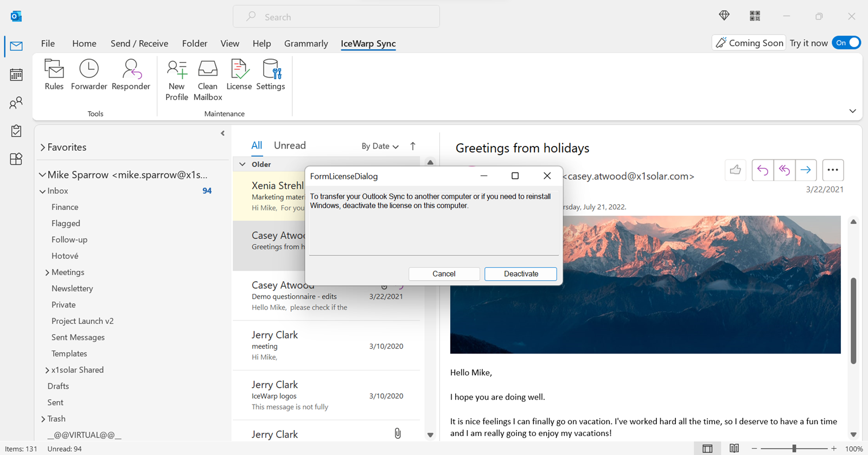Zoom in with plus icon
868x455 pixels.
834,448
